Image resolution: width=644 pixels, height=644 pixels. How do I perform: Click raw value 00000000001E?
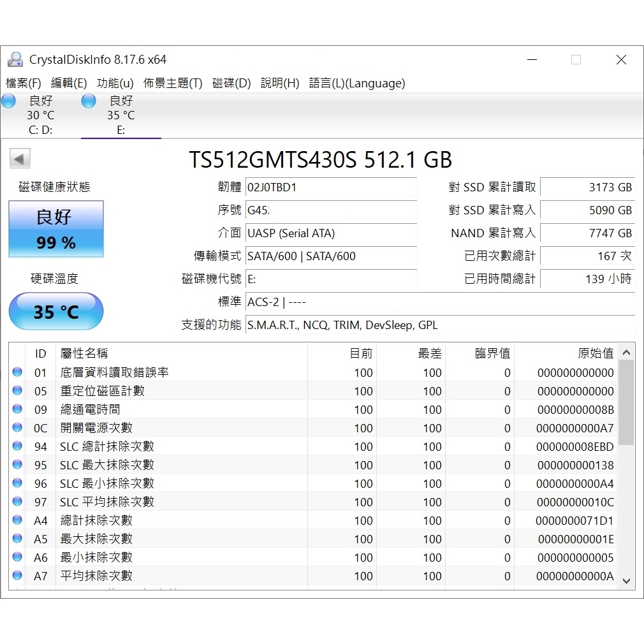click(576, 539)
